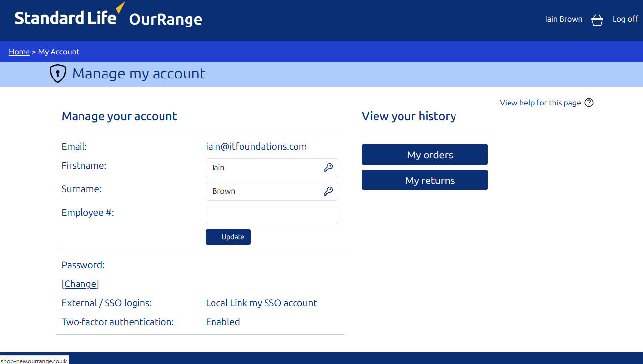Click the shield icon beside Manage my account
Screen dimensions: 643x364
point(57,73)
